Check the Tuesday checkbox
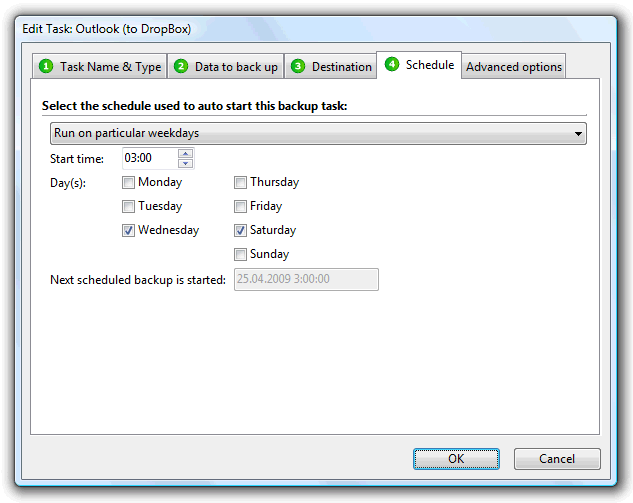 click(128, 207)
